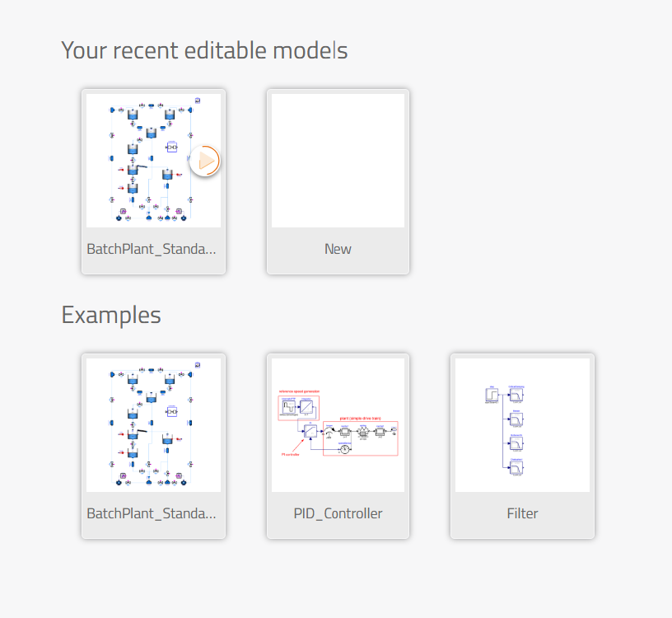Click the step source block icon in Filter diagram

pyautogui.click(x=492, y=395)
